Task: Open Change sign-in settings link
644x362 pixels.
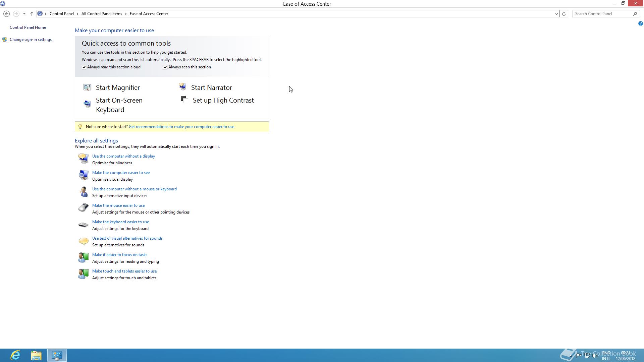Action: click(x=31, y=40)
